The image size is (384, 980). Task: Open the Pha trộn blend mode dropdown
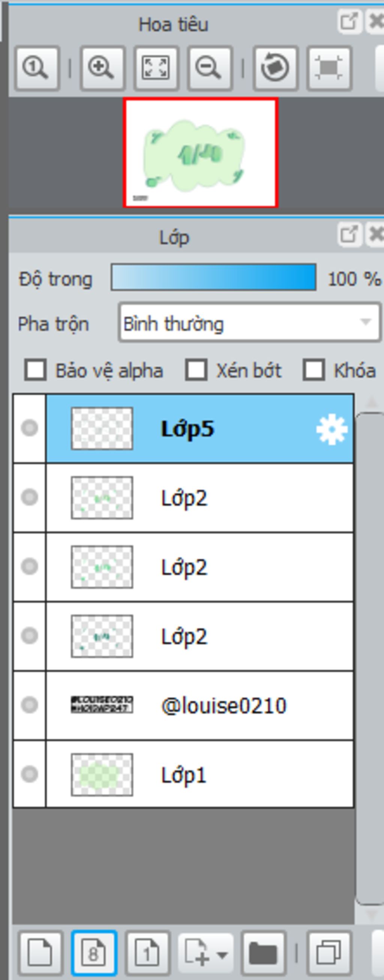[250, 323]
